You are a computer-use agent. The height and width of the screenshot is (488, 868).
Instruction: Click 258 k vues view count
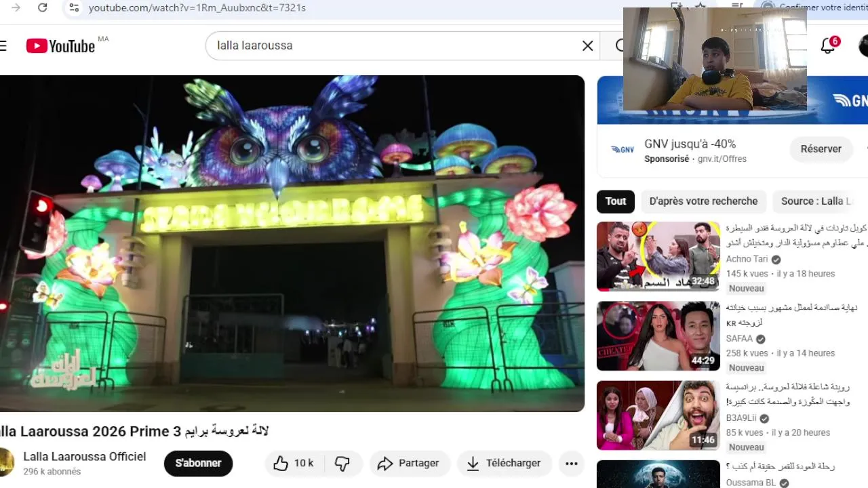(747, 353)
